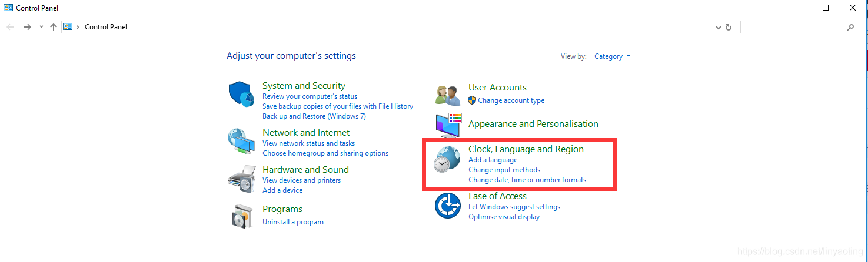868x262 pixels.
Task: Click Optimise visual display
Action: (x=504, y=217)
